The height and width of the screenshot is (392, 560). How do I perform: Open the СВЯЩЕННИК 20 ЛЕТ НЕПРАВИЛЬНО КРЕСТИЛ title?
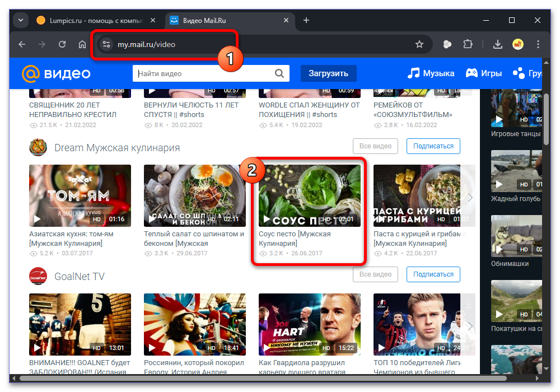(73, 110)
